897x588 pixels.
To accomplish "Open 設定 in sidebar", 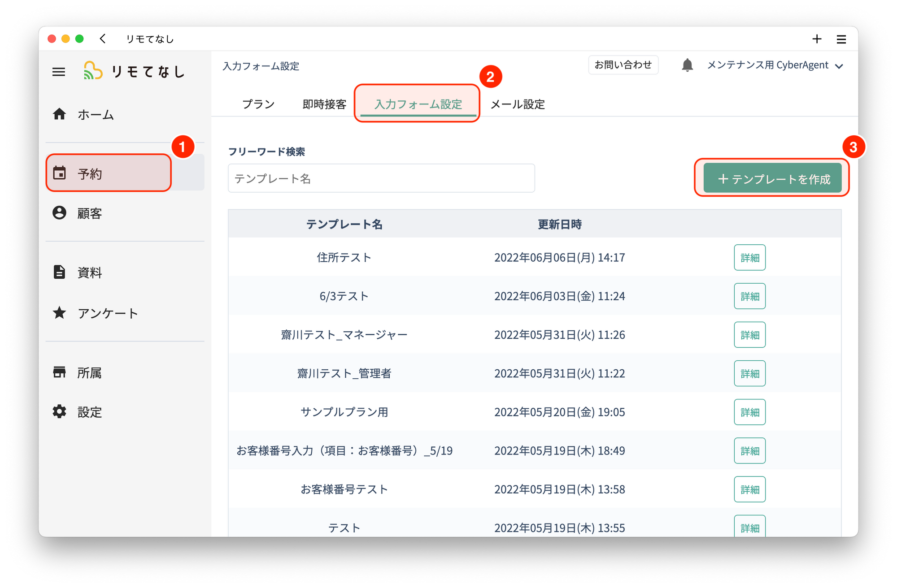I will [90, 412].
